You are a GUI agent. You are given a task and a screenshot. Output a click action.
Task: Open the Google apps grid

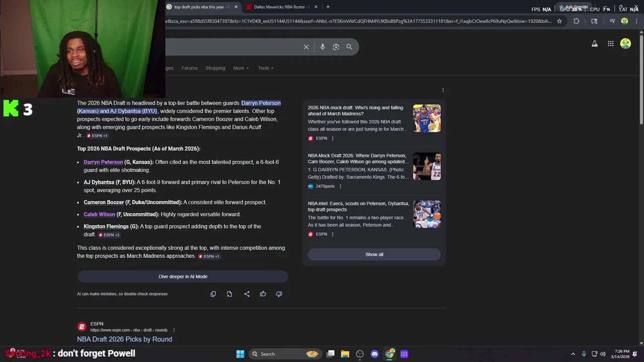pyautogui.click(x=611, y=44)
